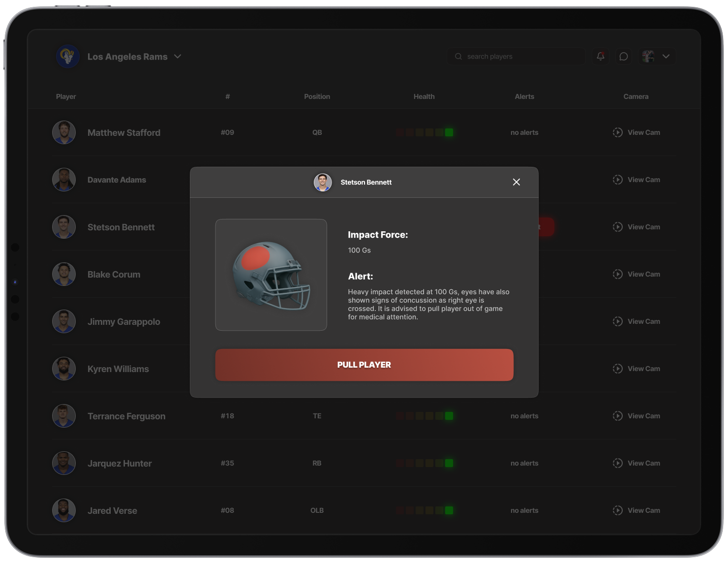Click Kyren Williams' player avatar
The height and width of the screenshot is (564, 728).
[x=64, y=369]
